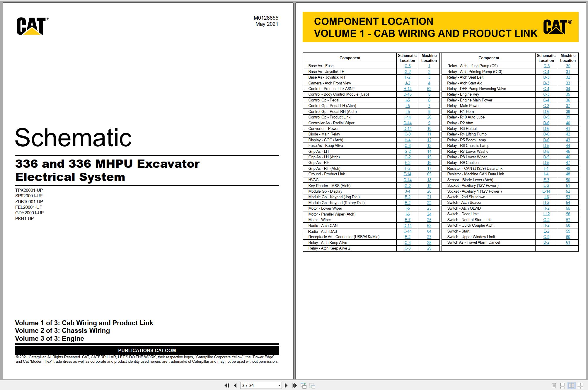Follow schematic link I-12 for Door Limit switch

[546, 214]
